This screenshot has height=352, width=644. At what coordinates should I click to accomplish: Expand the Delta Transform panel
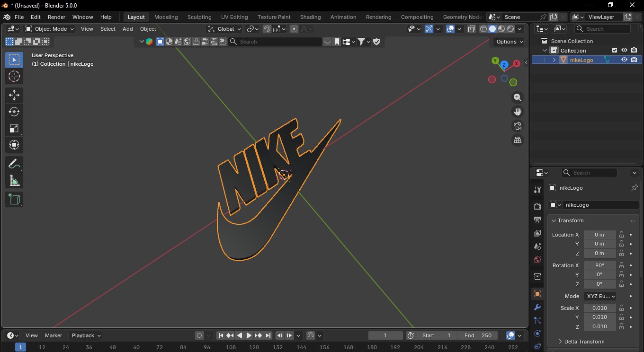(x=584, y=342)
